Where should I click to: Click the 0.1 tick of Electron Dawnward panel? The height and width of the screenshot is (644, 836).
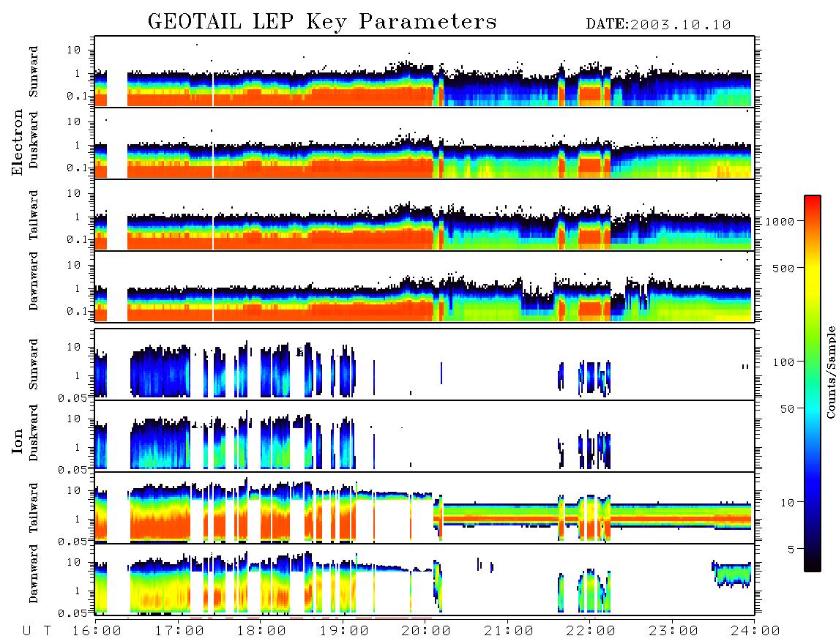[77, 311]
